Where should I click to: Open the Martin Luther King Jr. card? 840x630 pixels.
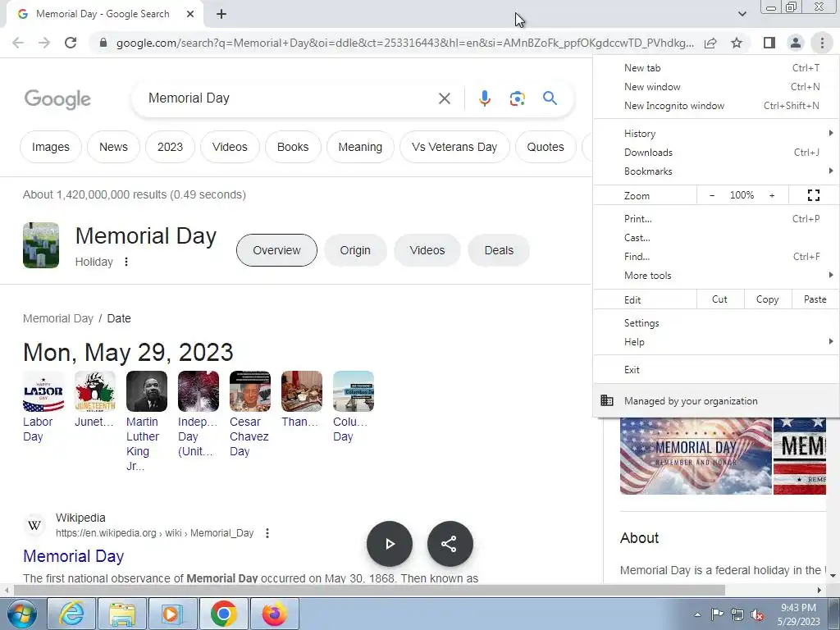146,422
